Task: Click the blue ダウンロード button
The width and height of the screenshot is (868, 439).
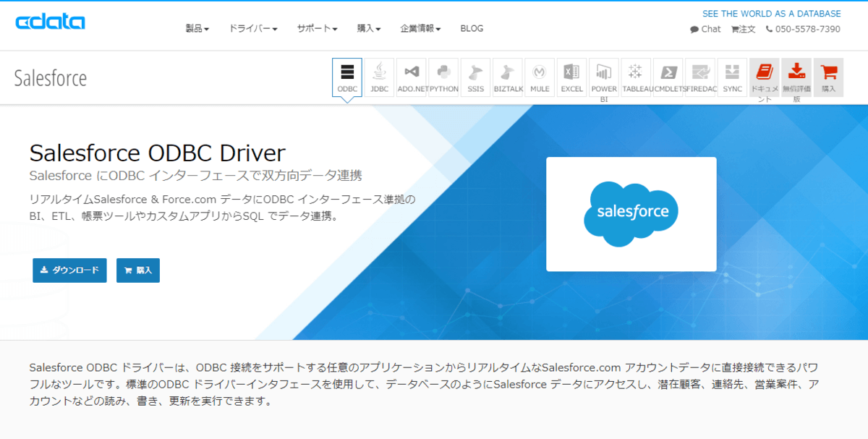Action: click(x=69, y=270)
